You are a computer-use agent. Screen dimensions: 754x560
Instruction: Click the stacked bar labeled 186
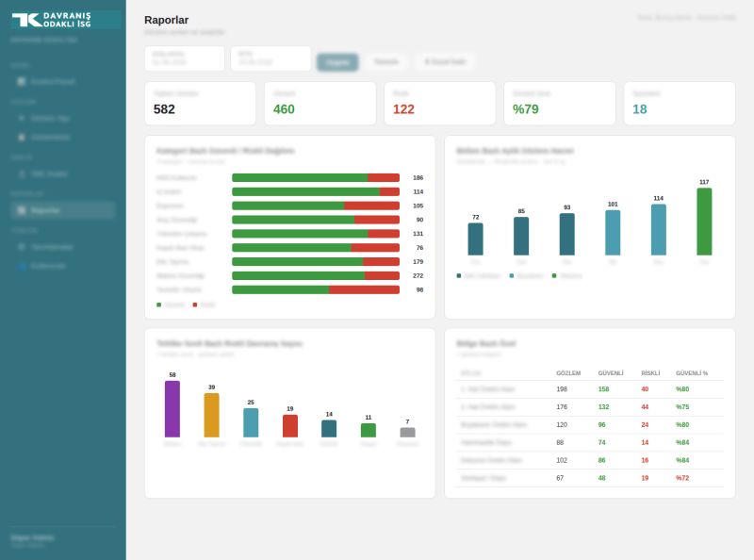316,177
